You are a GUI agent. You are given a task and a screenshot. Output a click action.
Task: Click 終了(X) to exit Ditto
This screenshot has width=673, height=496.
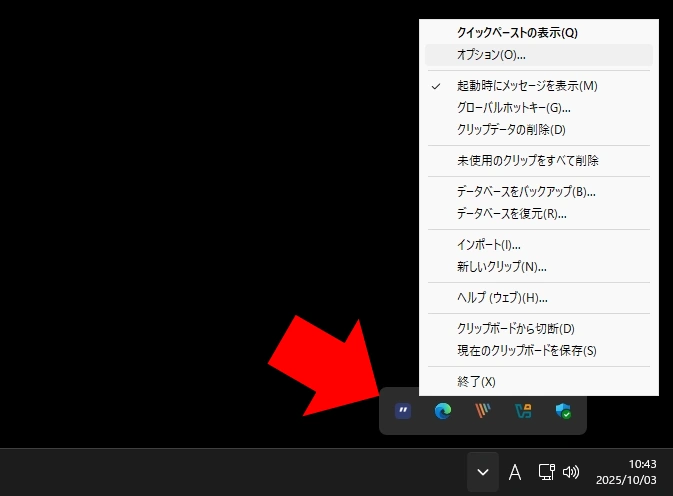pyautogui.click(x=476, y=382)
